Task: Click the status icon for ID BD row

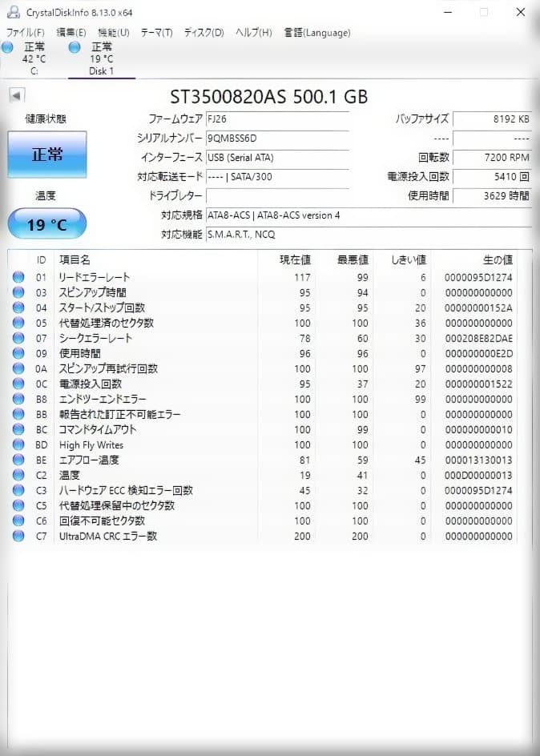Action: click(18, 444)
